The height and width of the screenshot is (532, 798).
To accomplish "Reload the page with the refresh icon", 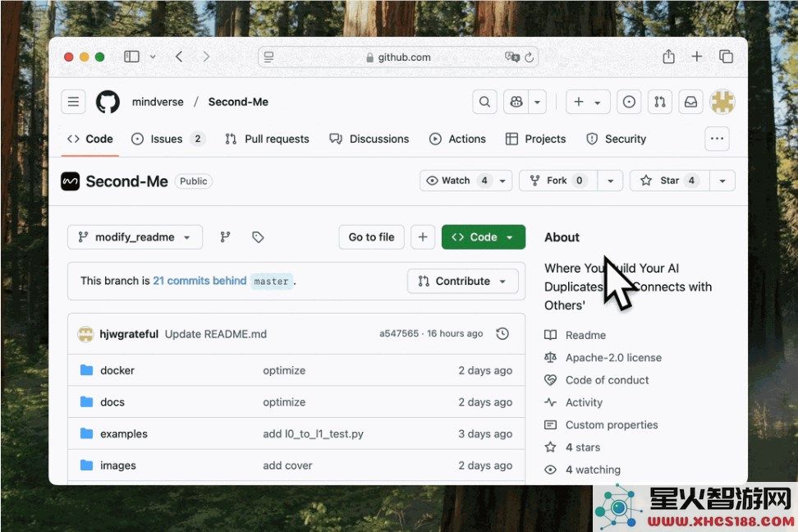I will (x=530, y=57).
